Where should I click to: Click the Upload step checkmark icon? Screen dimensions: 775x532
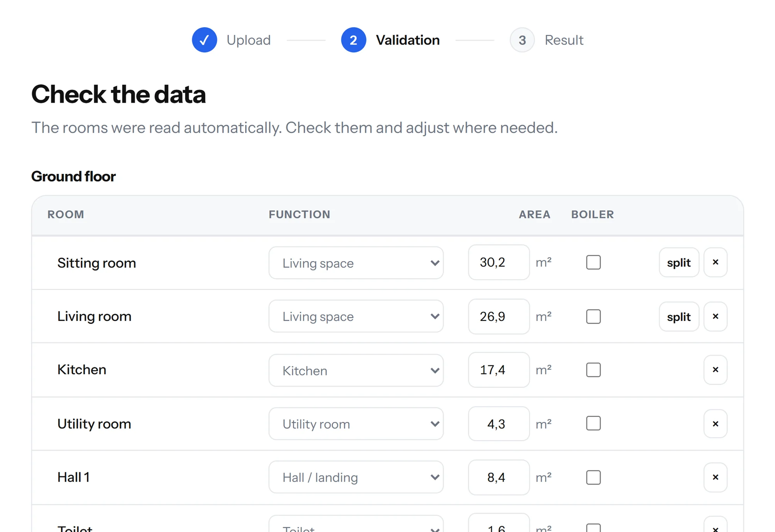click(204, 40)
